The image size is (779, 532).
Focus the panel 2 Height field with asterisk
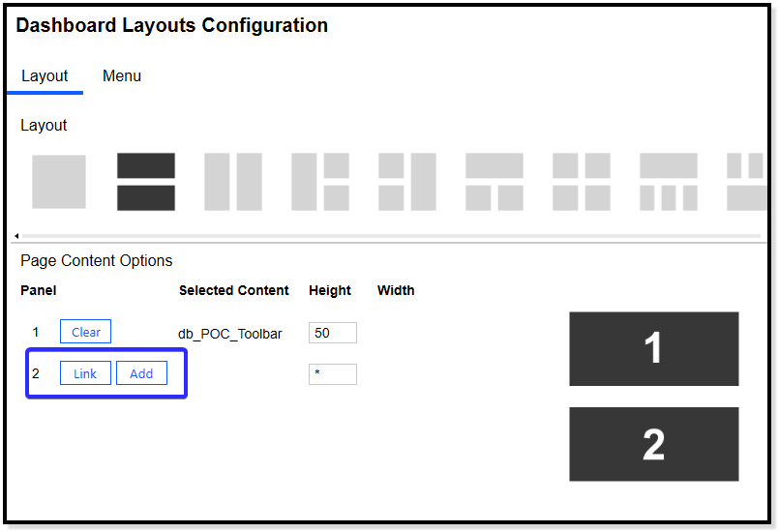point(332,374)
